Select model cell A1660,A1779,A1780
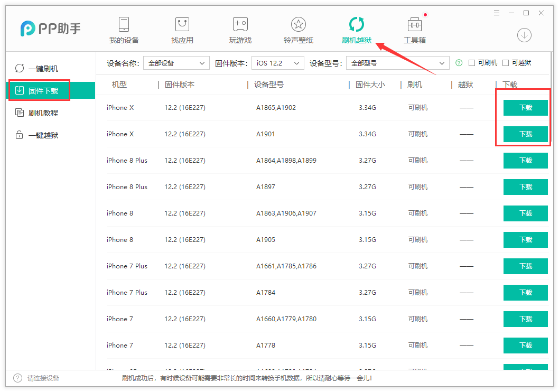This screenshot has width=559, height=392. (286, 319)
